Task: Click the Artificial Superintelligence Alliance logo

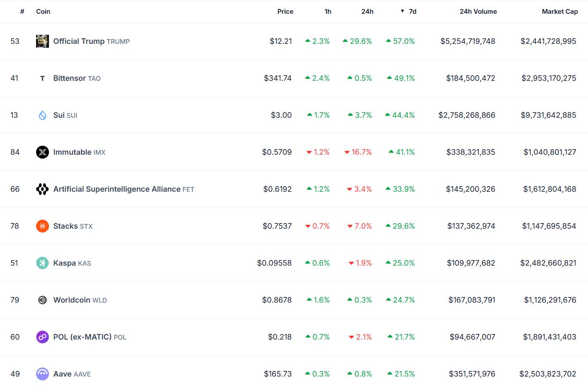Action: click(43, 189)
